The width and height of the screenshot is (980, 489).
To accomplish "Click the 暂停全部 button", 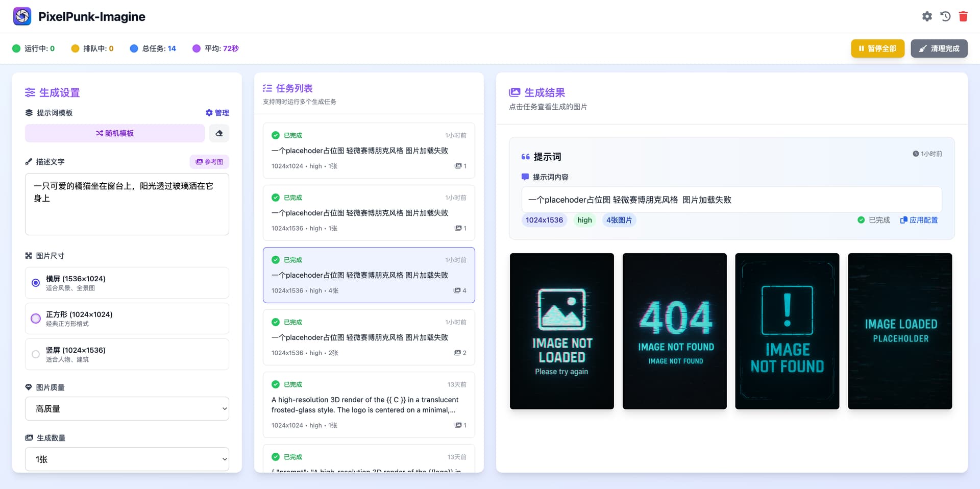I will pyautogui.click(x=877, y=48).
